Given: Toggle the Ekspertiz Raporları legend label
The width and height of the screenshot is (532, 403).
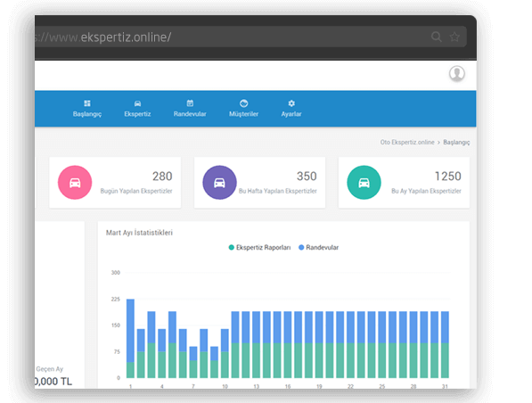Looking at the screenshot, I should point(263,248).
